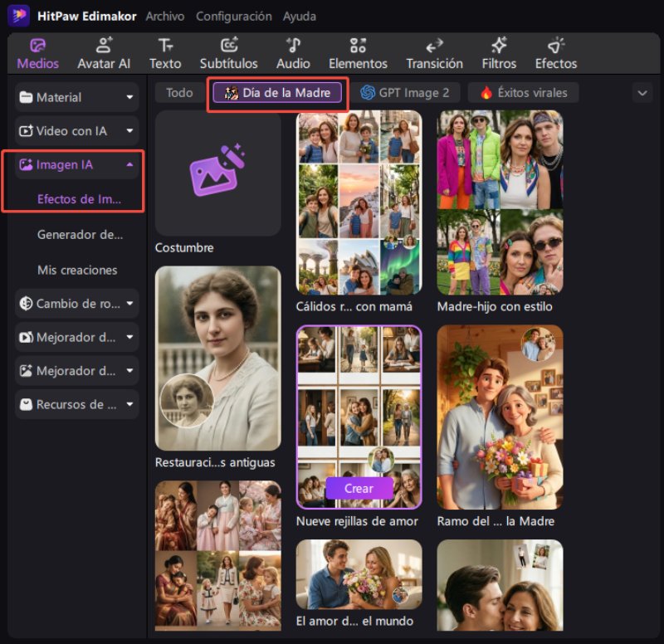This screenshot has width=664, height=644.
Task: Click the GPT Image 2 swirl icon
Action: pos(368,92)
